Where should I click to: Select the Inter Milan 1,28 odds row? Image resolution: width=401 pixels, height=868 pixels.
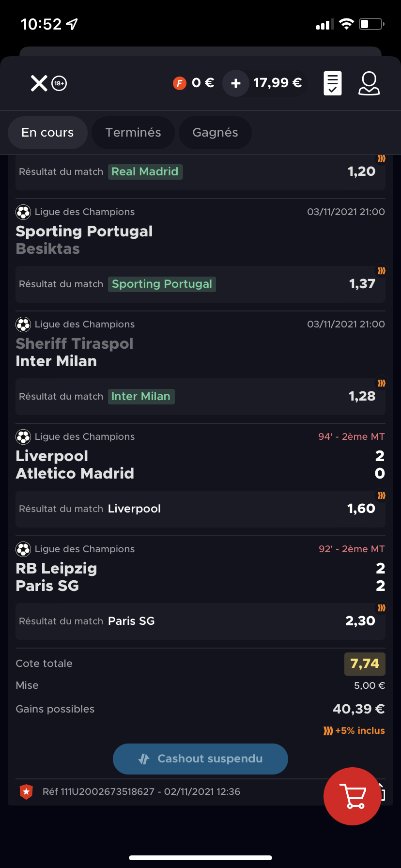click(x=200, y=396)
